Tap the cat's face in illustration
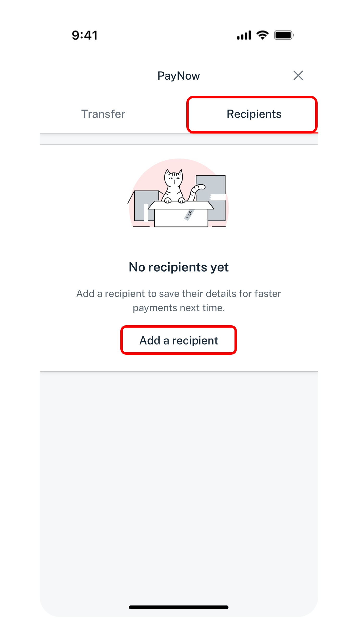Screen dimensions: 358x644 point(174,178)
